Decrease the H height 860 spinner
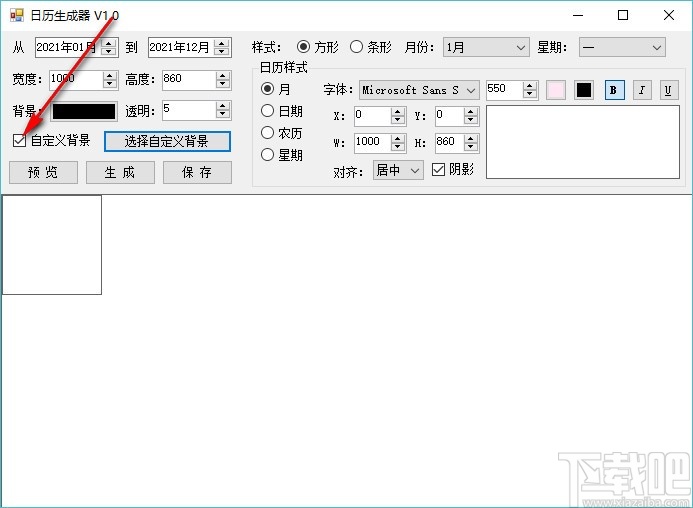The image size is (693, 508). tap(471, 147)
